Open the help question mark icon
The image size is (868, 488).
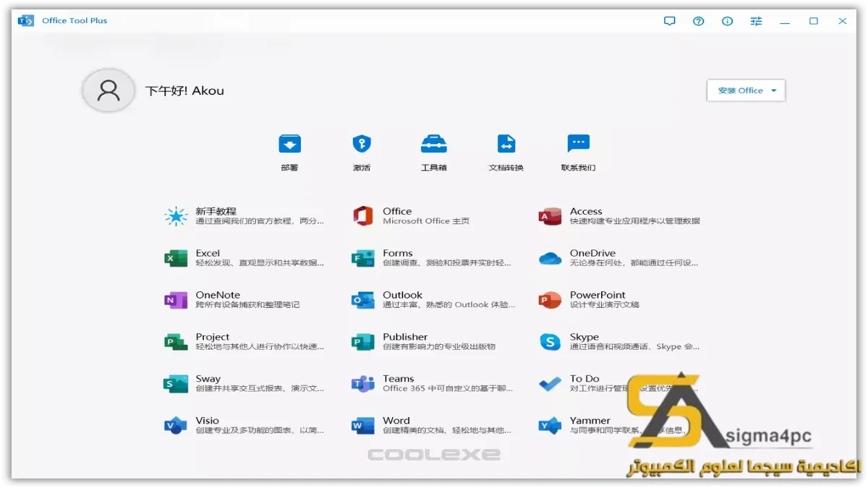coord(699,21)
